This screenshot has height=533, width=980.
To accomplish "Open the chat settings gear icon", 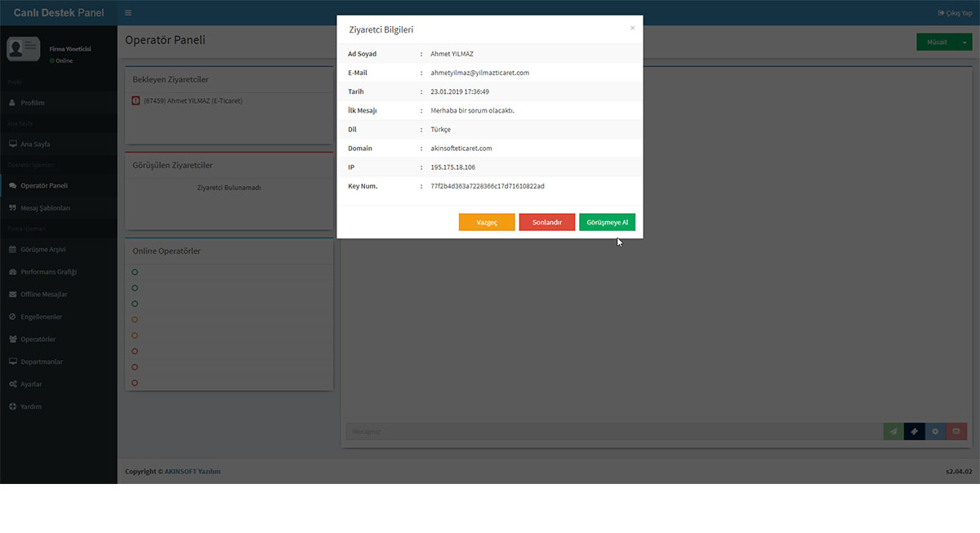I will coord(935,431).
